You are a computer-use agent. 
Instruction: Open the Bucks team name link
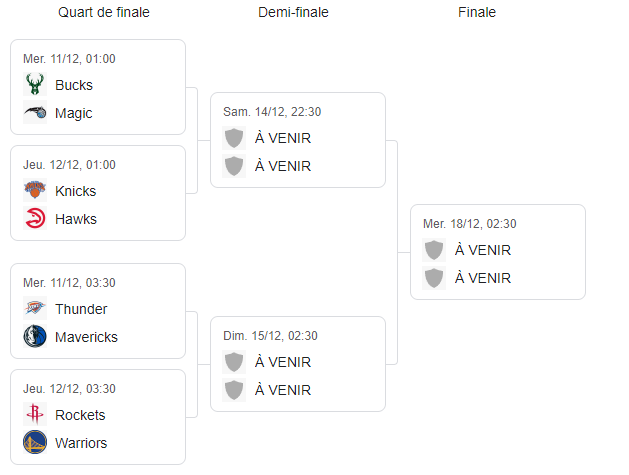point(74,85)
